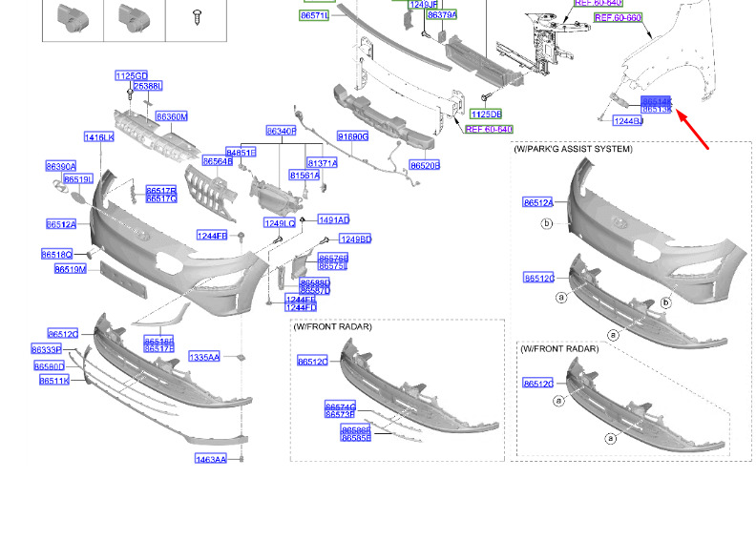Click part label 1491AD
The width and height of the screenshot is (756, 541).
click(334, 219)
